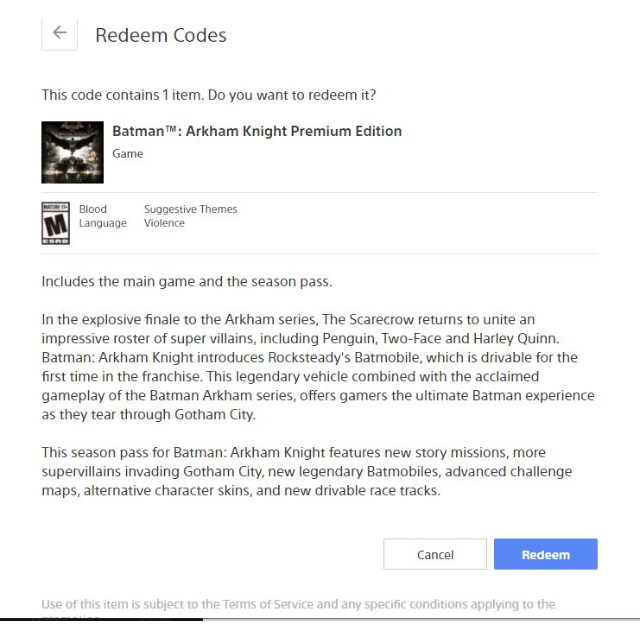The height and width of the screenshot is (640, 640).
Task: Open the Redeem Codes page heading
Action: (161, 35)
